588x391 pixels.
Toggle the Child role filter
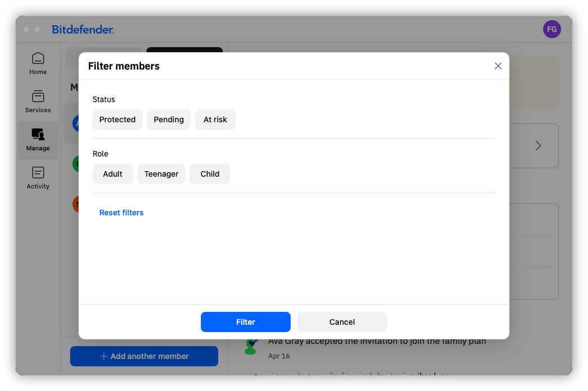[x=210, y=174]
